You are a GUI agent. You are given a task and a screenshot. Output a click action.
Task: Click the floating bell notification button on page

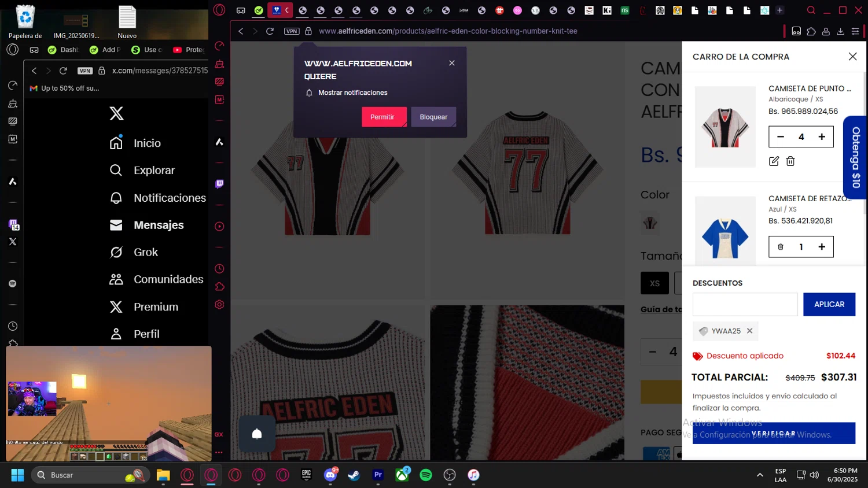point(257,434)
